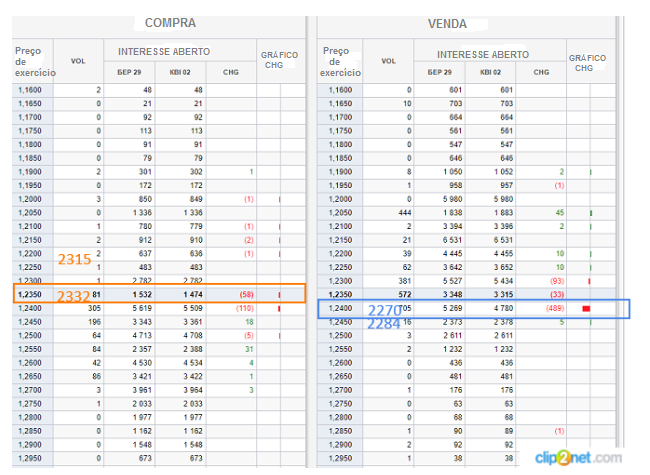
Task: Click red change bar in COMPRA 1,2000 row
Action: point(279,199)
